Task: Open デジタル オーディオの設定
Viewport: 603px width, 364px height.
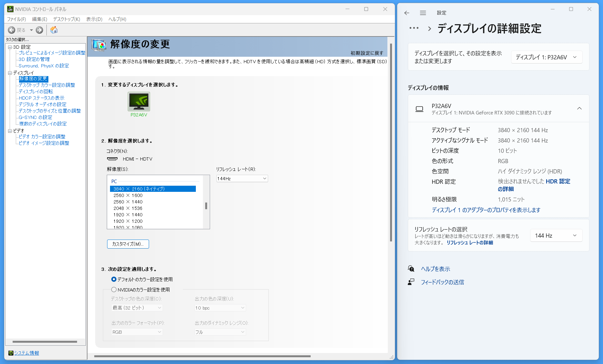Action: [x=42, y=104]
